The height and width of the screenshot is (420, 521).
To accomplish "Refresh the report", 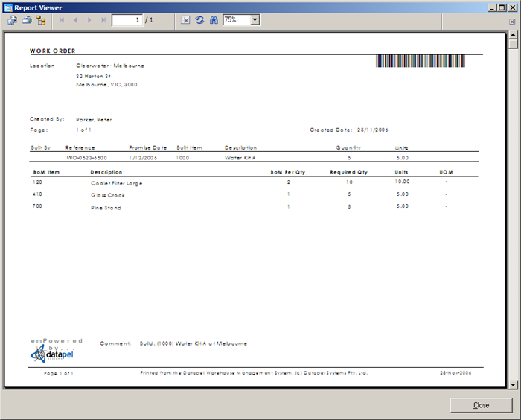I will [199, 20].
